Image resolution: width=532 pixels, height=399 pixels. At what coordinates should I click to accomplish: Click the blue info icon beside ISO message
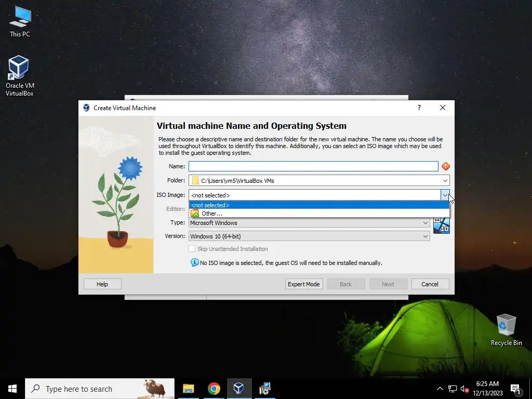point(194,262)
